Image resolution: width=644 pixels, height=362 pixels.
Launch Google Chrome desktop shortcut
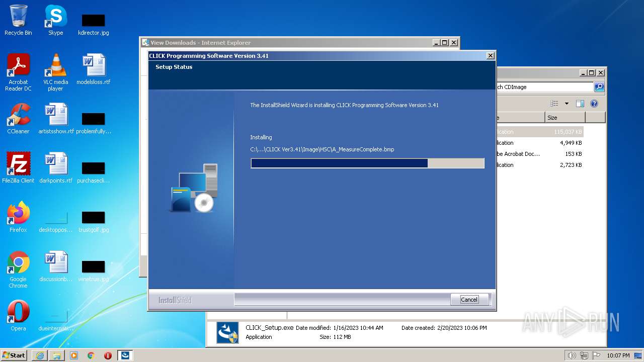coord(18,269)
